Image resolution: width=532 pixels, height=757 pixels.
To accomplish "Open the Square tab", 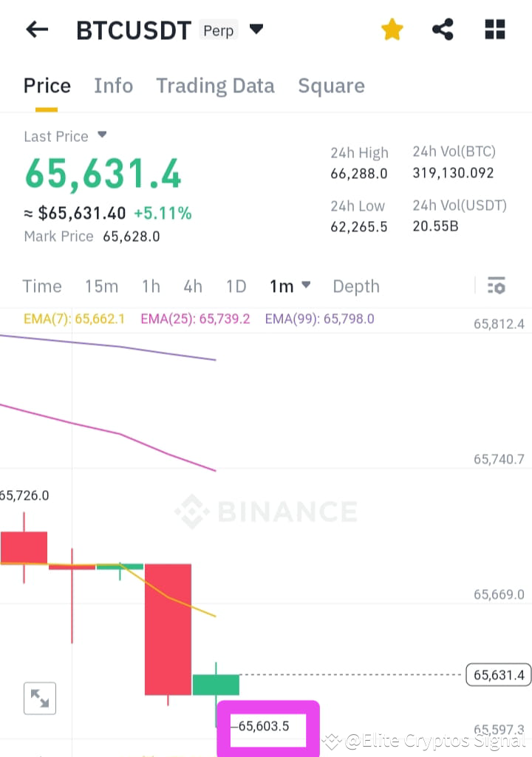I will (x=331, y=86).
